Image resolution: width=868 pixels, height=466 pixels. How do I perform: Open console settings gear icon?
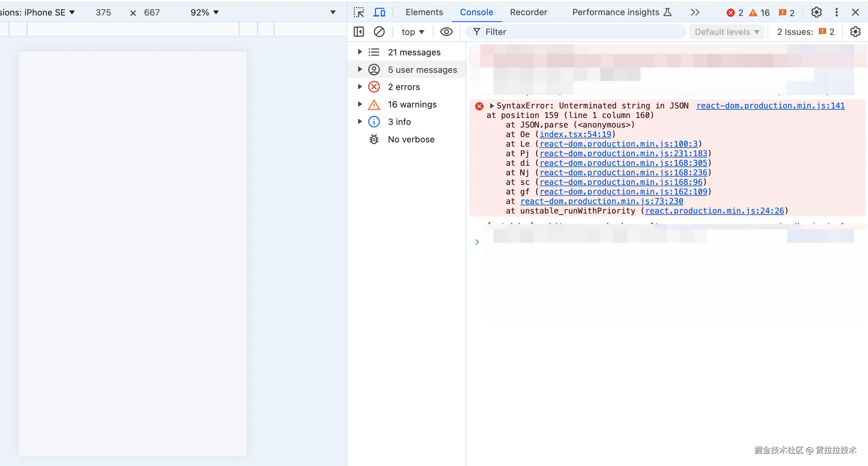(855, 32)
